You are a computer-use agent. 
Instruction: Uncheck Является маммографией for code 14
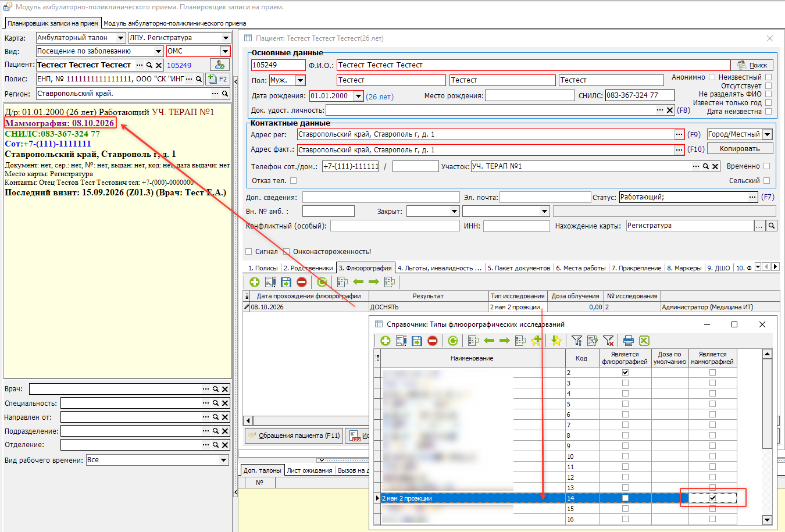tap(712, 498)
